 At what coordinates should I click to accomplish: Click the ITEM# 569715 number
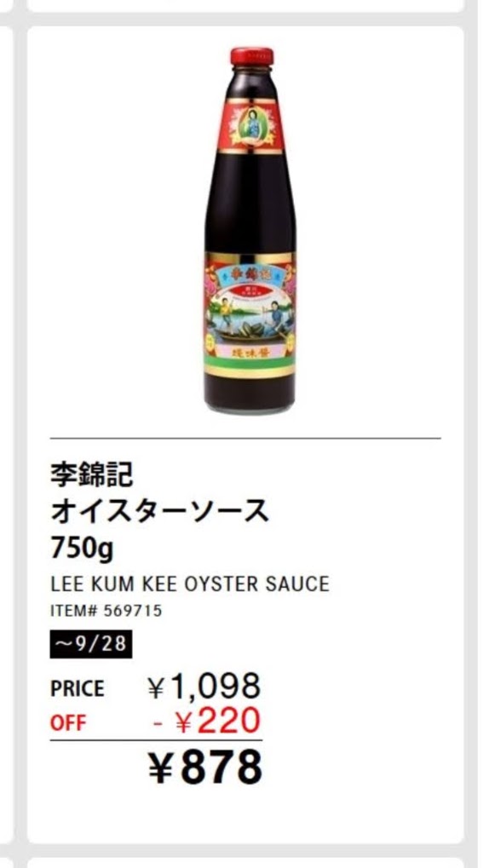click(x=106, y=611)
